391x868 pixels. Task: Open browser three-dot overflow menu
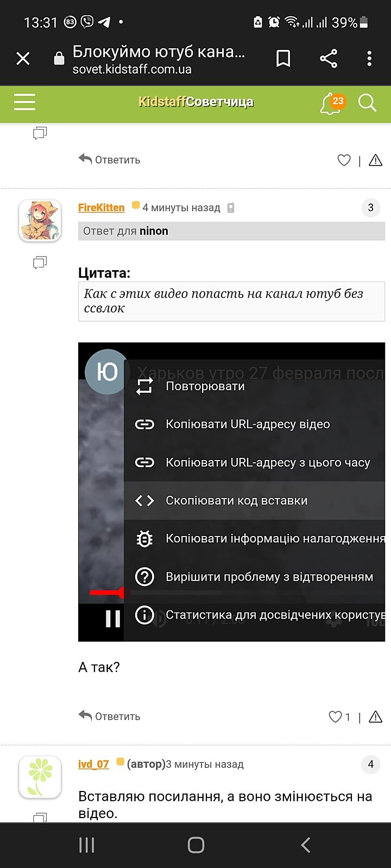[x=369, y=59]
